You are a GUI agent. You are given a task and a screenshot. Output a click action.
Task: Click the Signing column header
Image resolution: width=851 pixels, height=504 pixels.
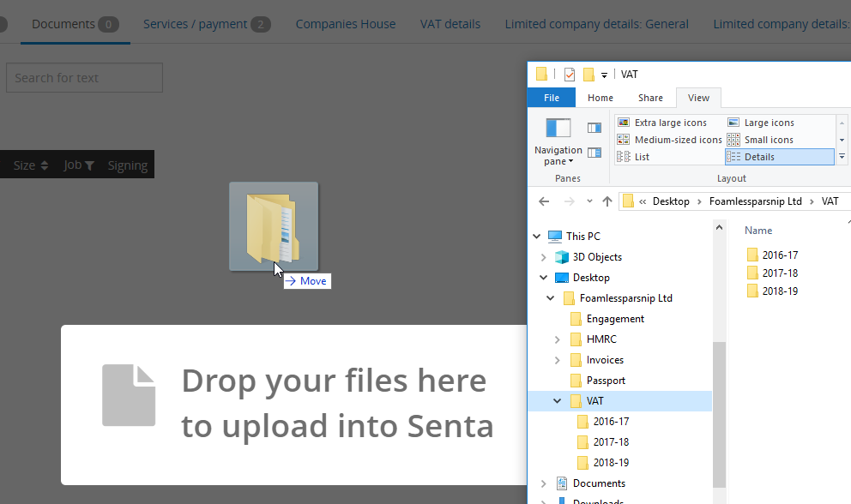[128, 165]
